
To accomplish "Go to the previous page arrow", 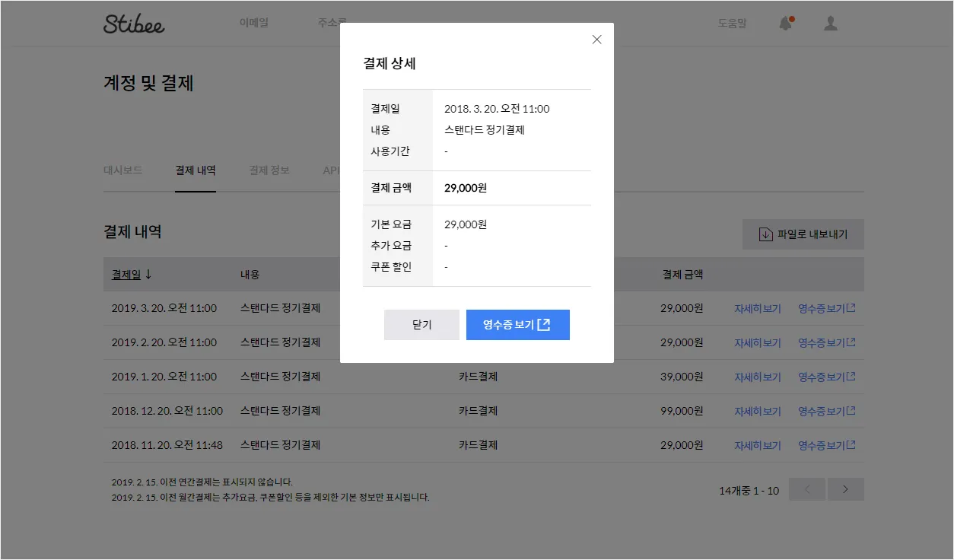I will 807,489.
